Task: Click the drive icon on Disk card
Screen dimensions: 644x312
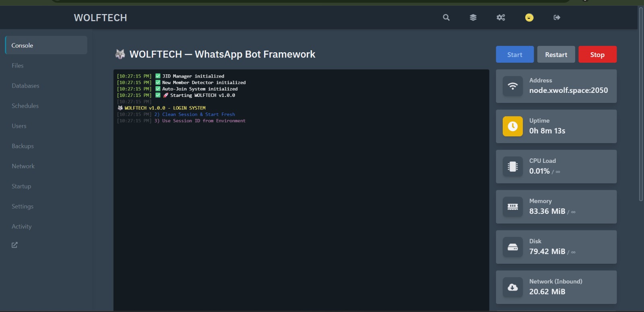Action: pos(513,247)
